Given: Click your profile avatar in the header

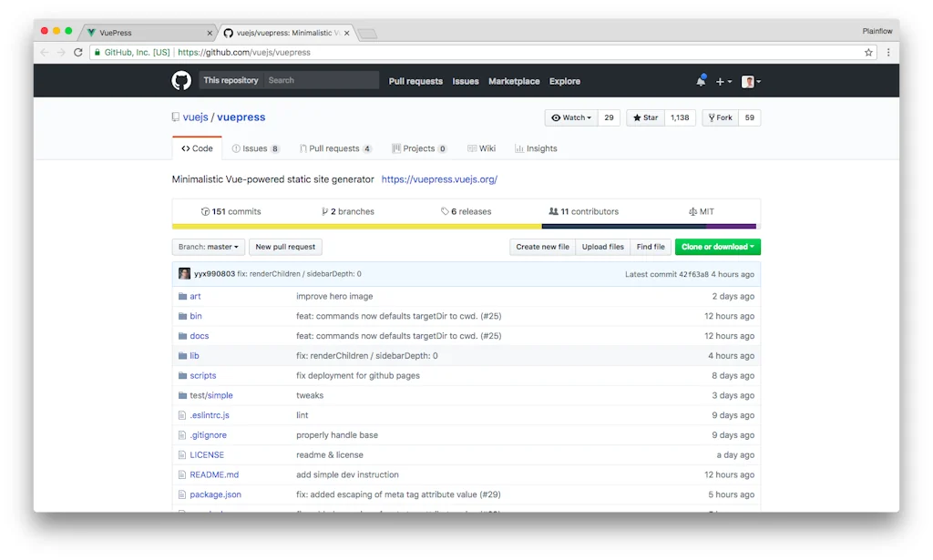Looking at the screenshot, I should click(747, 81).
